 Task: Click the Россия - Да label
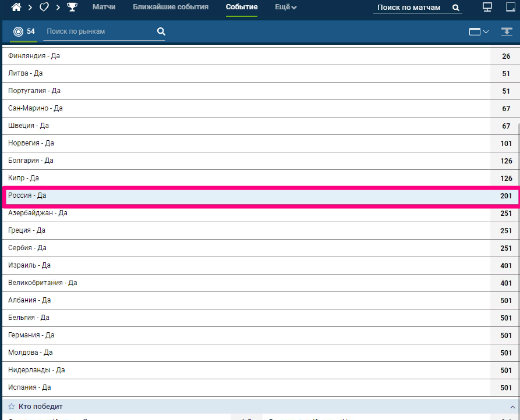[27, 195]
